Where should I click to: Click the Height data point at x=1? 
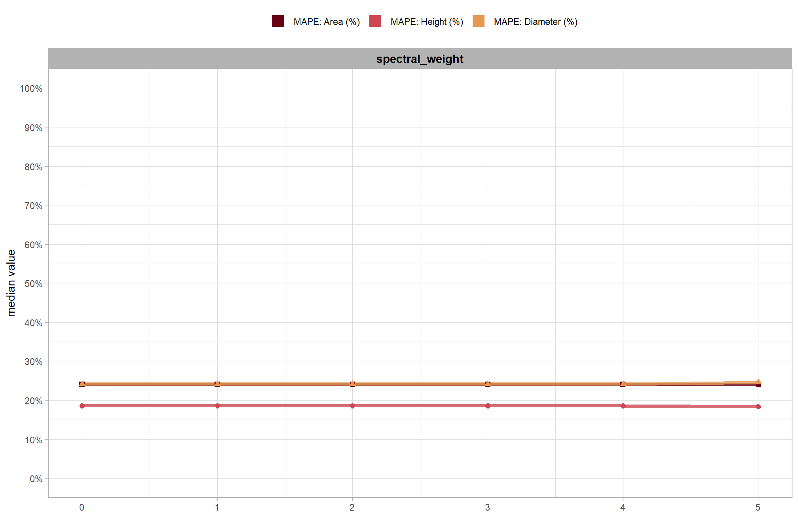pos(217,406)
